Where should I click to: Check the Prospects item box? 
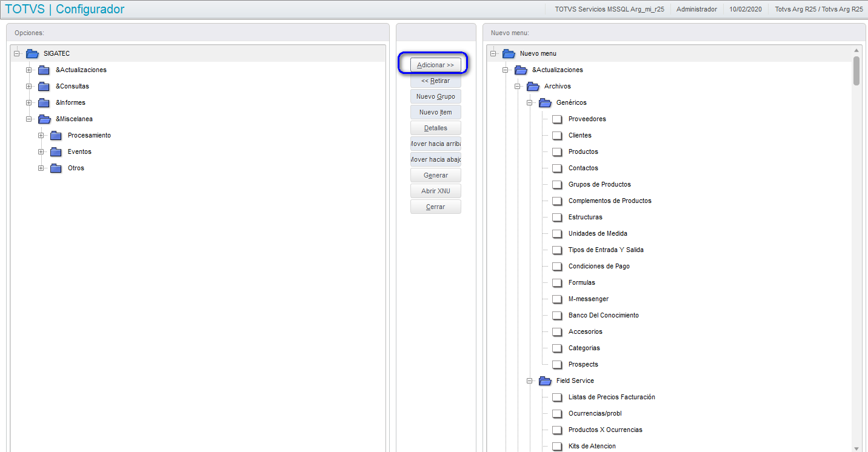[x=557, y=365]
